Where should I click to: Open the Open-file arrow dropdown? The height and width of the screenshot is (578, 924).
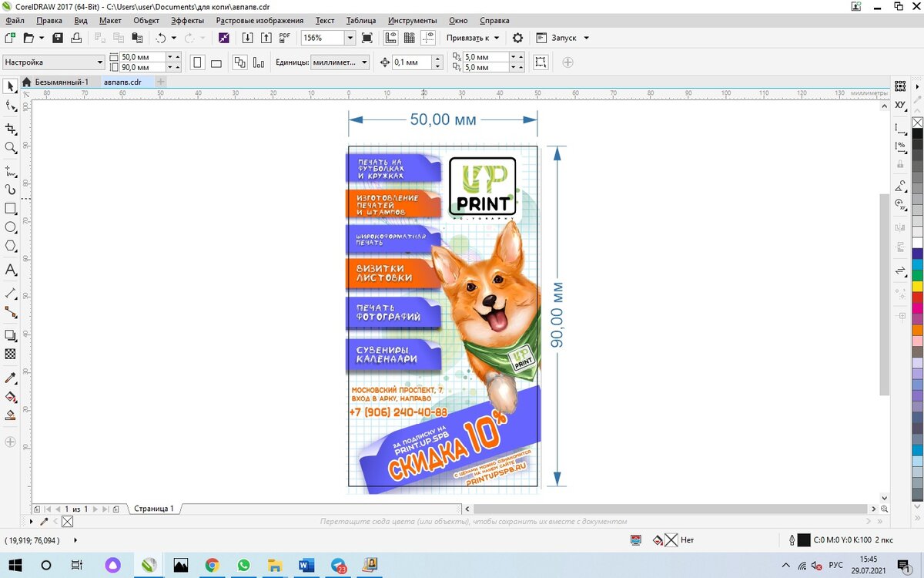point(41,38)
